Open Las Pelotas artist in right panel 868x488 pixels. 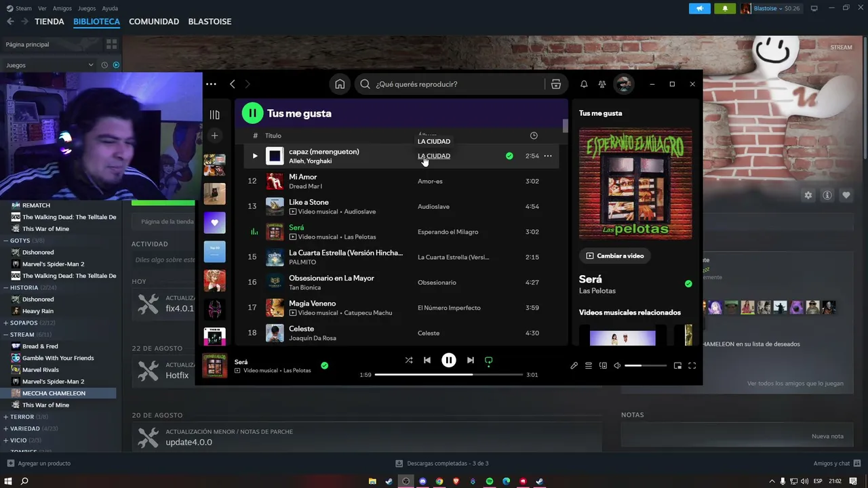coord(597,291)
